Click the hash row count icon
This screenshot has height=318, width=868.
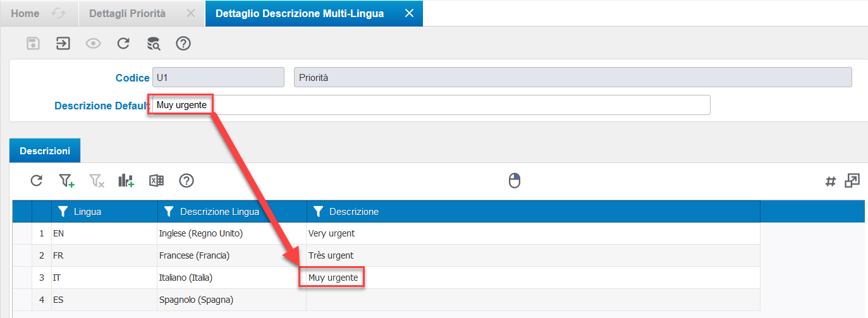click(831, 181)
